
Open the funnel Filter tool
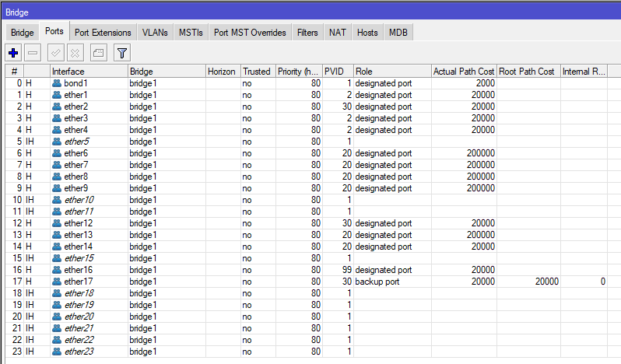[x=122, y=53]
